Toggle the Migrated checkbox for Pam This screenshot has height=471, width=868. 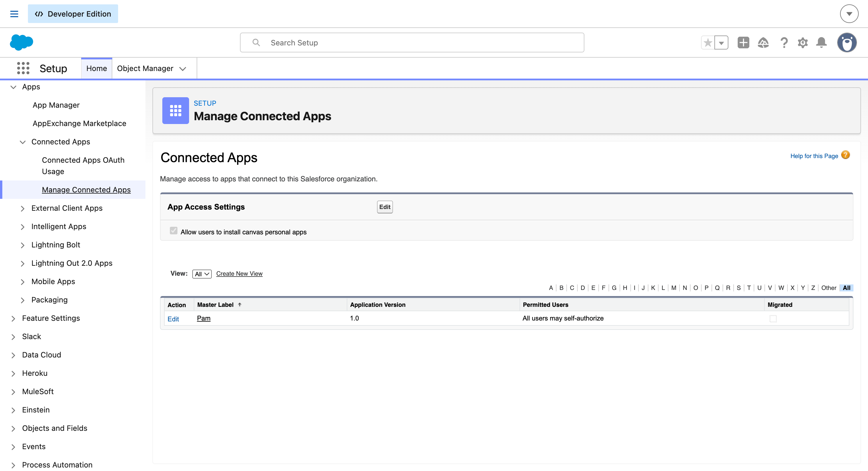[x=773, y=318]
